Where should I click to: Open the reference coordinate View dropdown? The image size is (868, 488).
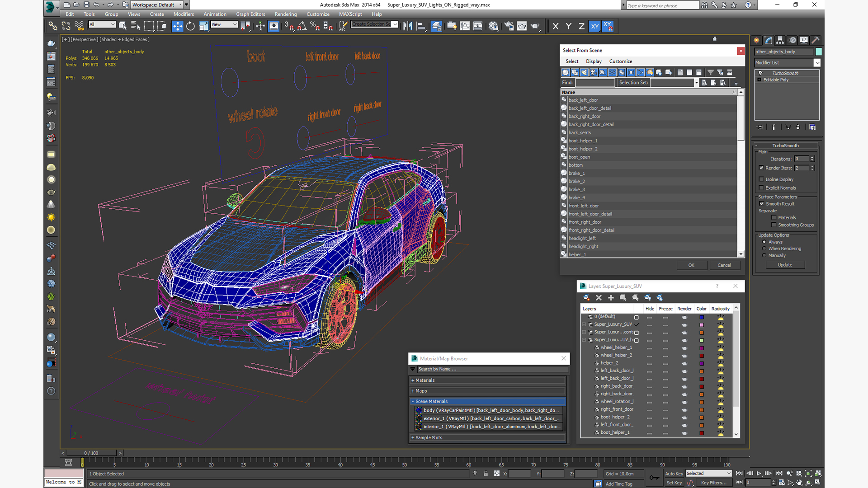pyautogui.click(x=224, y=24)
